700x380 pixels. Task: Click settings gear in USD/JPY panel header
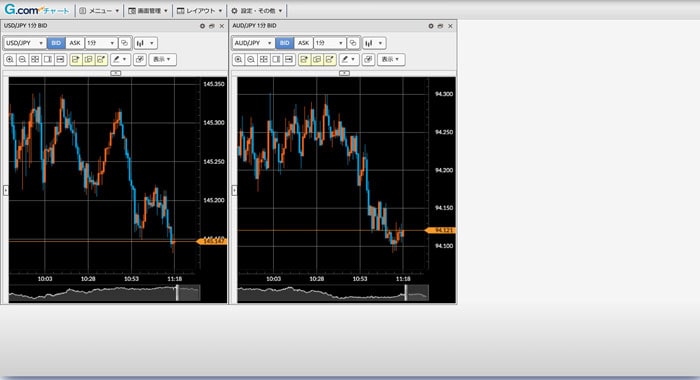(x=202, y=26)
